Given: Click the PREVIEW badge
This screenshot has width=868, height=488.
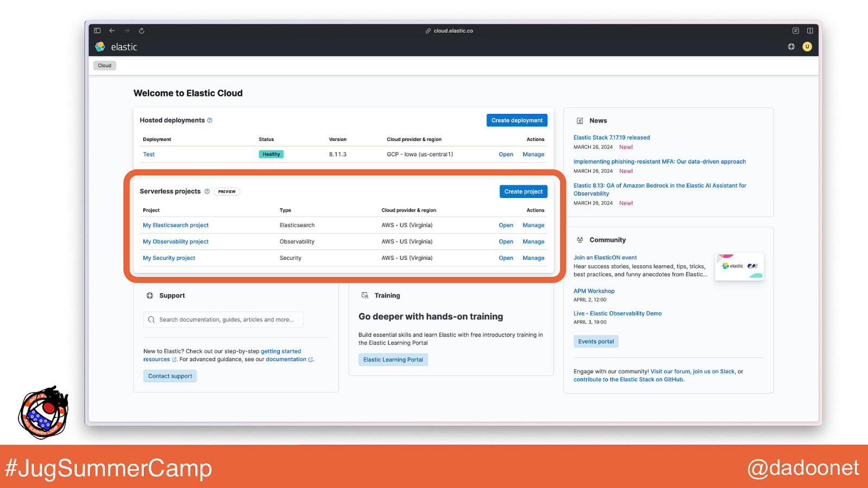Looking at the screenshot, I should pos(227,191).
